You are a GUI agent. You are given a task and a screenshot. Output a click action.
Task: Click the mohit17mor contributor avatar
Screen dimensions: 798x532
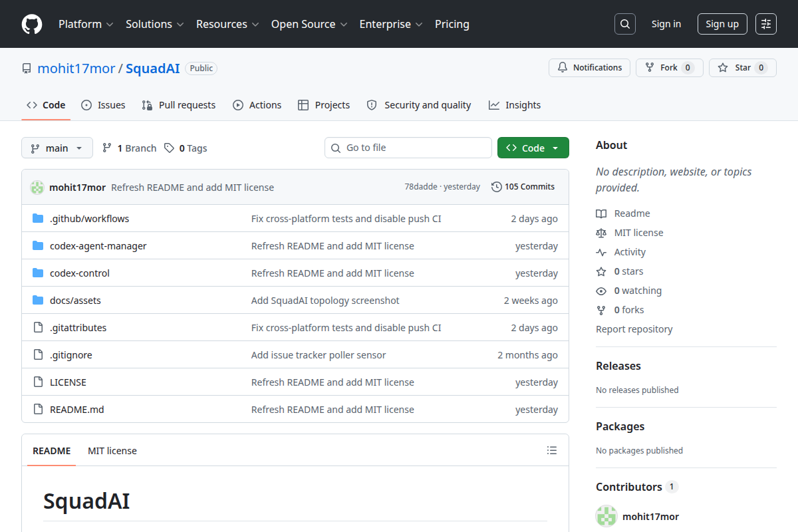coord(606,516)
